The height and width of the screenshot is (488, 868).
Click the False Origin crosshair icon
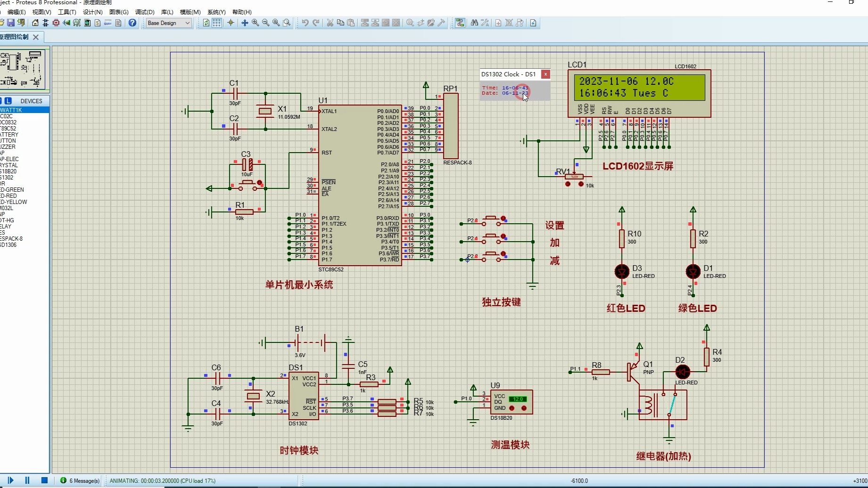[x=231, y=23]
